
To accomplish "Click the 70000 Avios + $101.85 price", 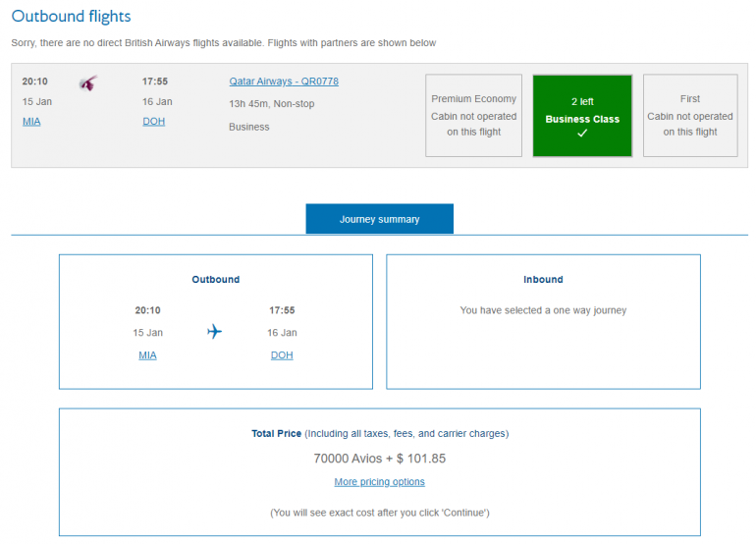I will click(379, 459).
